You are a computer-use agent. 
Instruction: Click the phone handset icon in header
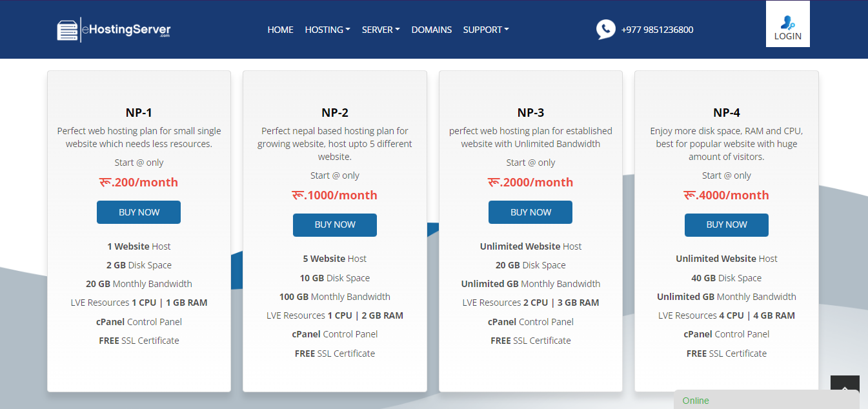[605, 29]
